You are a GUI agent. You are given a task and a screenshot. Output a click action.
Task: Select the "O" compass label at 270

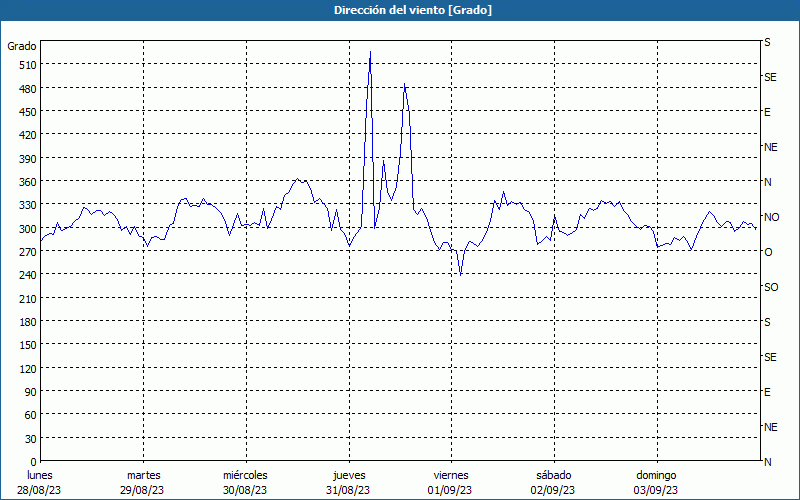tap(768, 252)
